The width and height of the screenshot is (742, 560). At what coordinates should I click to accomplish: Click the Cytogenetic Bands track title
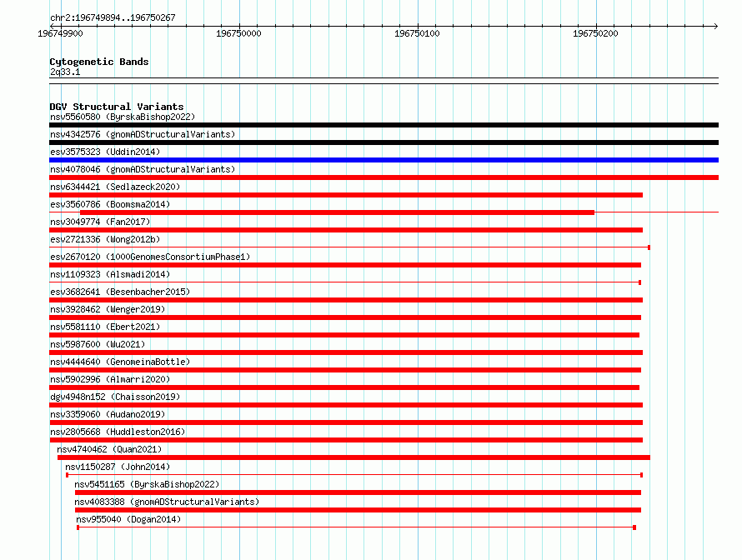pos(99,62)
